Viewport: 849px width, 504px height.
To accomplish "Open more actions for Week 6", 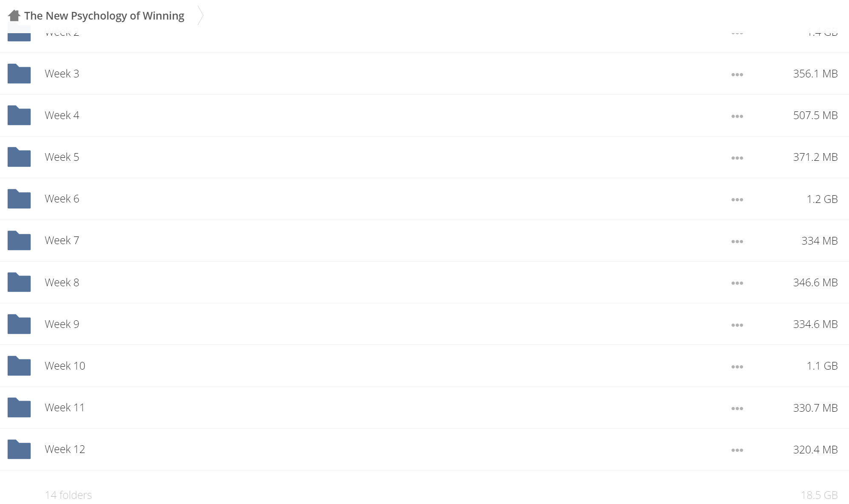I will click(737, 199).
